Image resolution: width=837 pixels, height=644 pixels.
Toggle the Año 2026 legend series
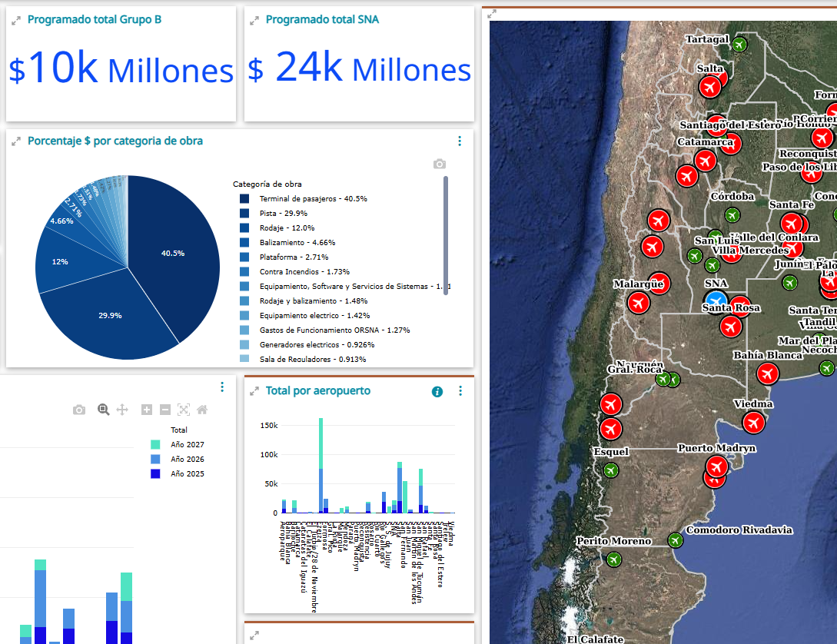coord(155,460)
